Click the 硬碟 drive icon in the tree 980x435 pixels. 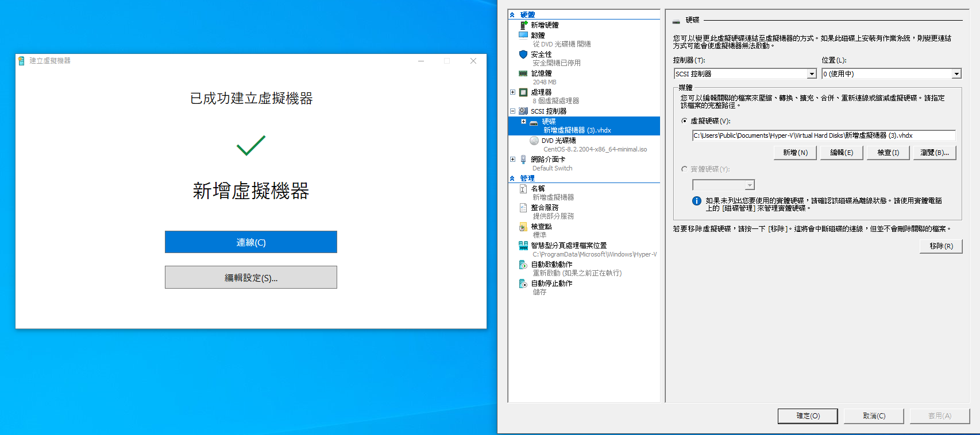[534, 123]
